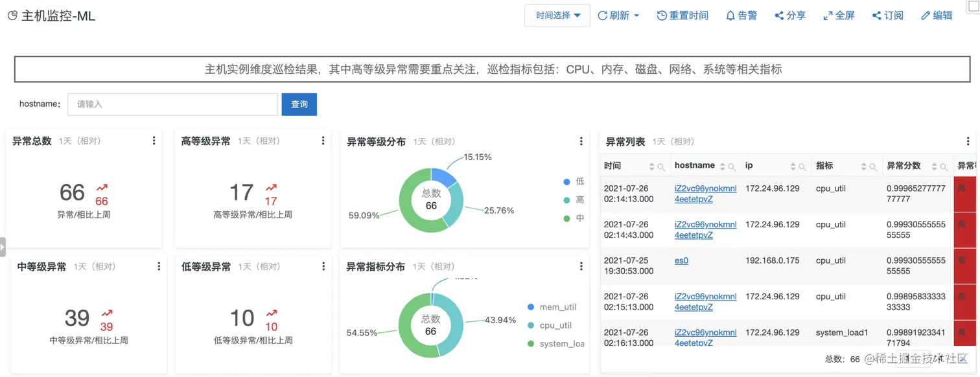
Task: Search within the 指标 column
Action: [x=873, y=167]
